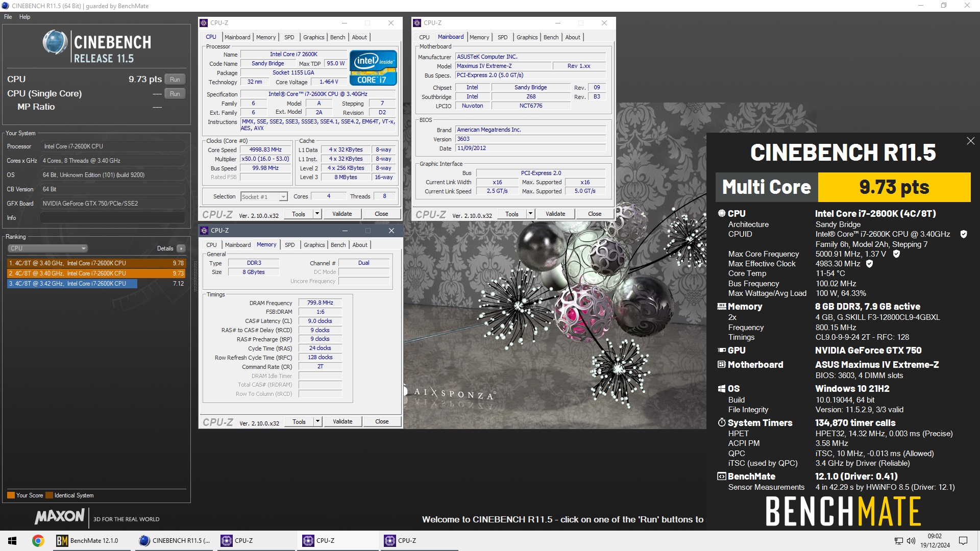Open the network icon in system tray

point(899,541)
